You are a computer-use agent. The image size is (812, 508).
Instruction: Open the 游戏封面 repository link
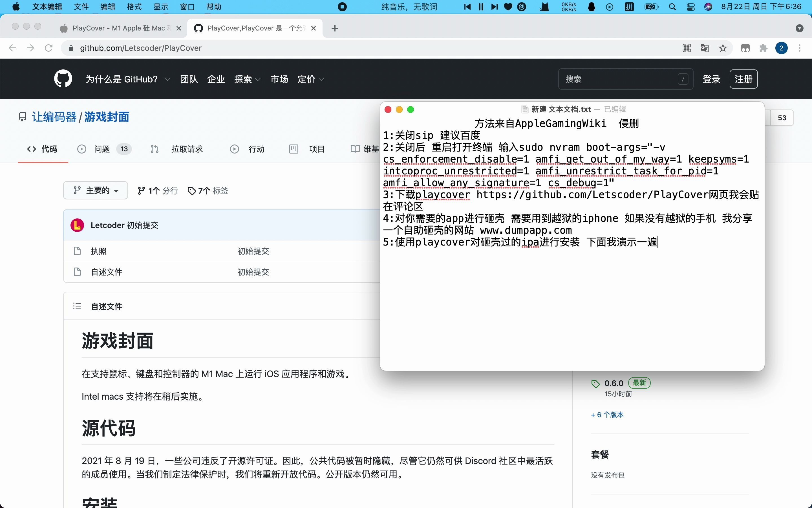(107, 117)
